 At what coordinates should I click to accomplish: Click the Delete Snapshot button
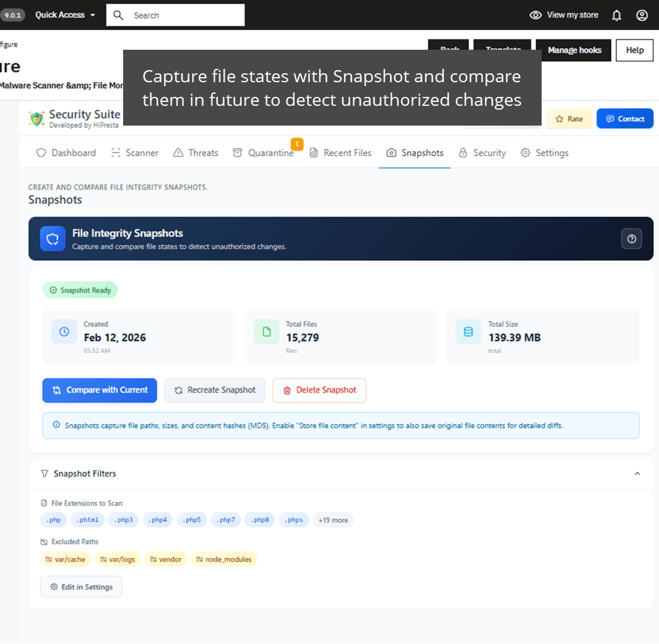320,391
